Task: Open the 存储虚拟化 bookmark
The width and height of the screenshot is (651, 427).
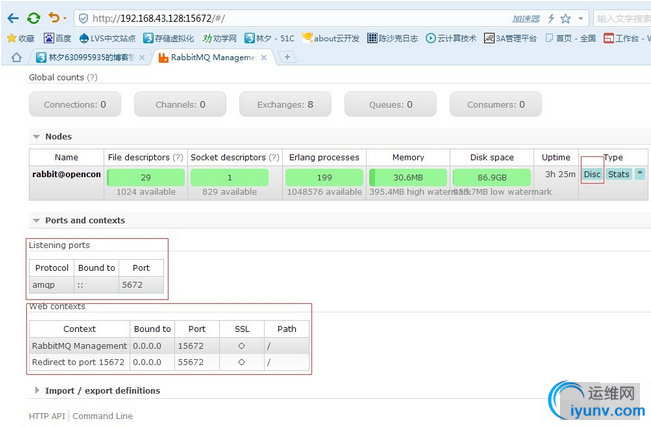Action: 168,39
